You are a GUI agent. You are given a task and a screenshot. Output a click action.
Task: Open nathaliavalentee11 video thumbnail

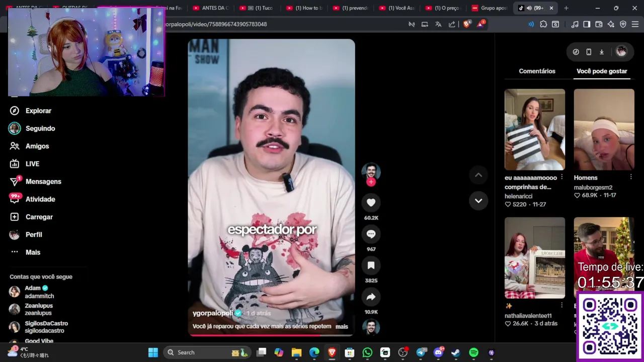(535, 258)
